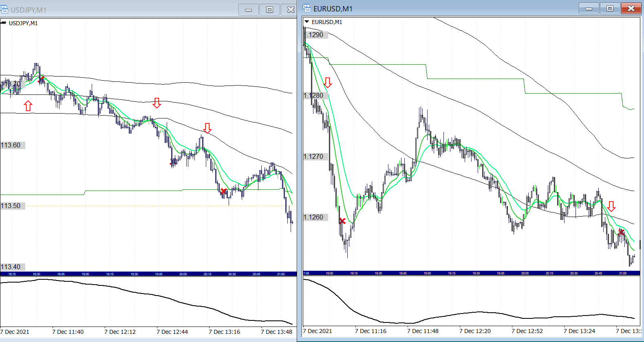The width and height of the screenshot is (644, 342).
Task: Click 19:30 on the EURUSD blue time strip
Action: click(x=476, y=274)
